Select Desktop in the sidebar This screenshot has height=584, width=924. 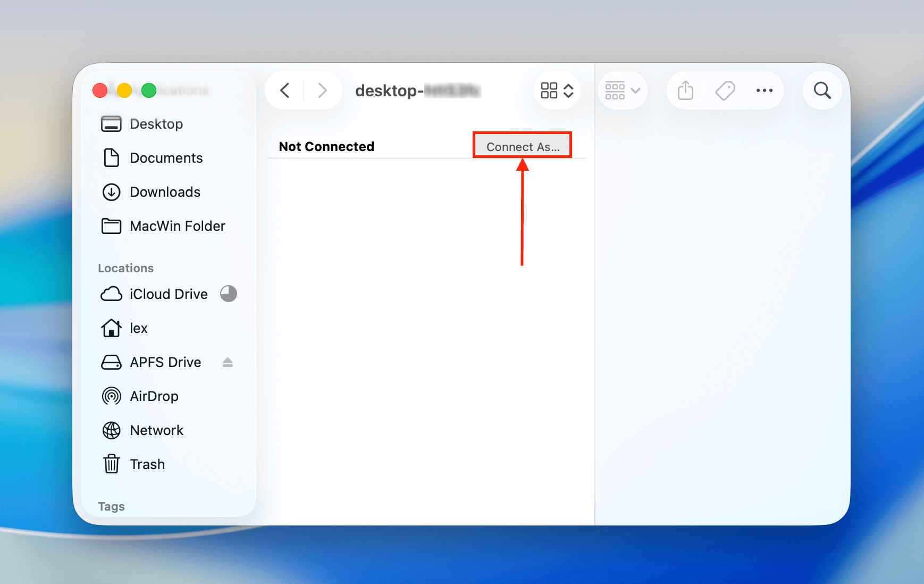pos(156,124)
